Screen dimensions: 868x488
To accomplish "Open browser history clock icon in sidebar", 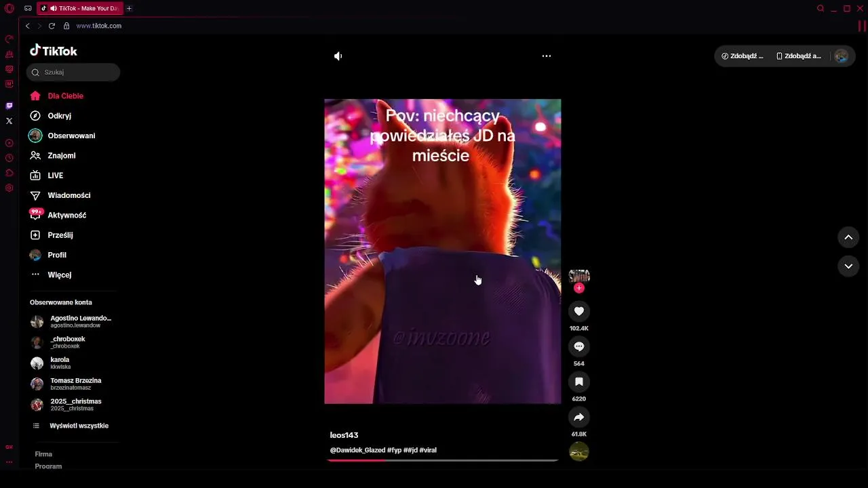I will point(9,158).
